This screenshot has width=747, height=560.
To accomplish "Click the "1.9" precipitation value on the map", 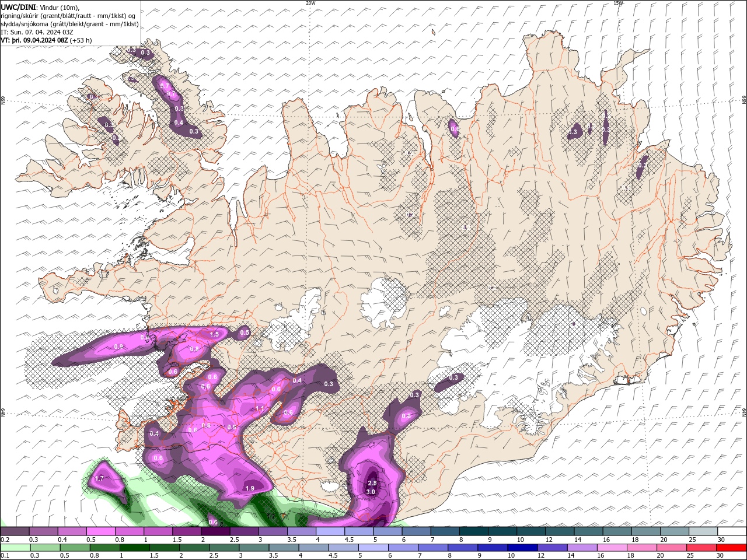I will pyautogui.click(x=250, y=488).
